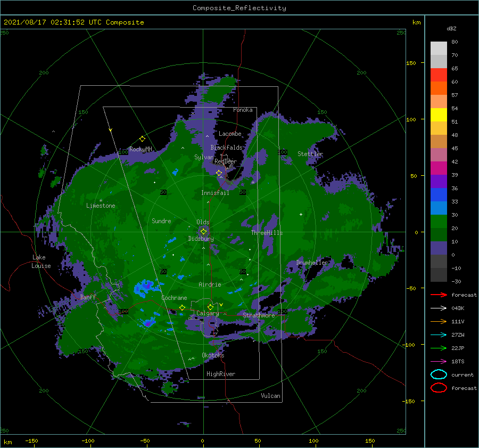Image resolution: width=479 pixels, height=448 pixels.
Task: Click the 0 tick on the bottom axis
Action: [202, 441]
